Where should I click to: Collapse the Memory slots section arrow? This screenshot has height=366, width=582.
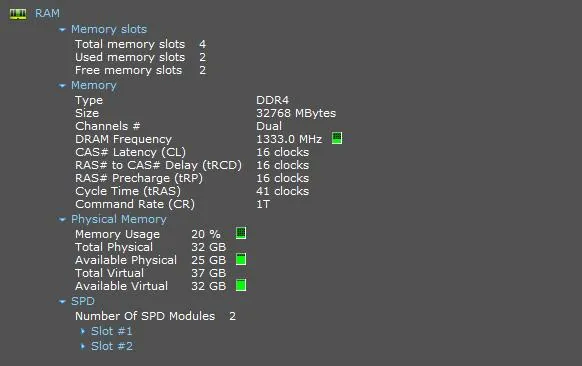[x=62, y=29]
